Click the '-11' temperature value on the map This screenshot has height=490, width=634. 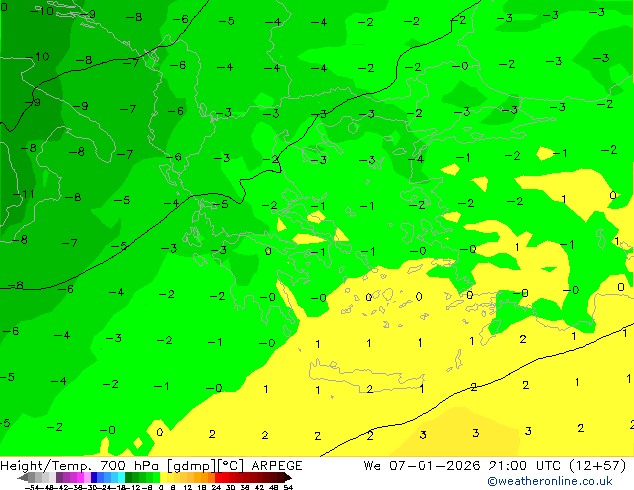24,194
